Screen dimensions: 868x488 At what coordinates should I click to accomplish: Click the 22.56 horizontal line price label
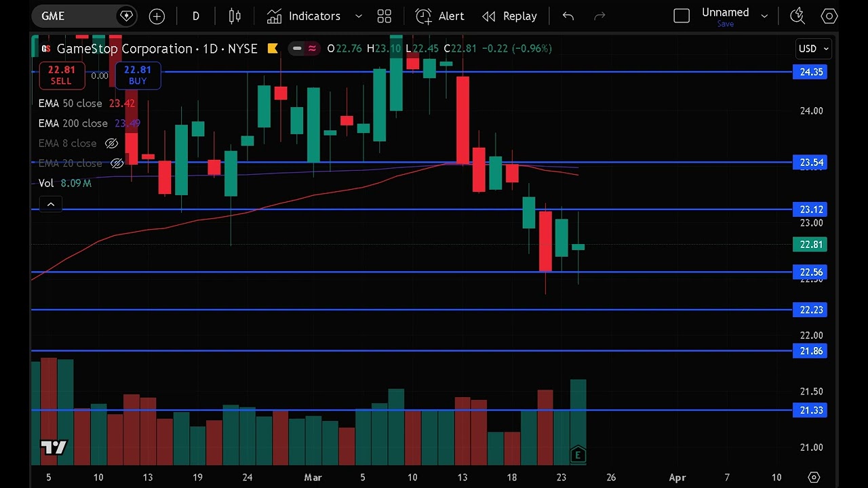click(x=810, y=272)
